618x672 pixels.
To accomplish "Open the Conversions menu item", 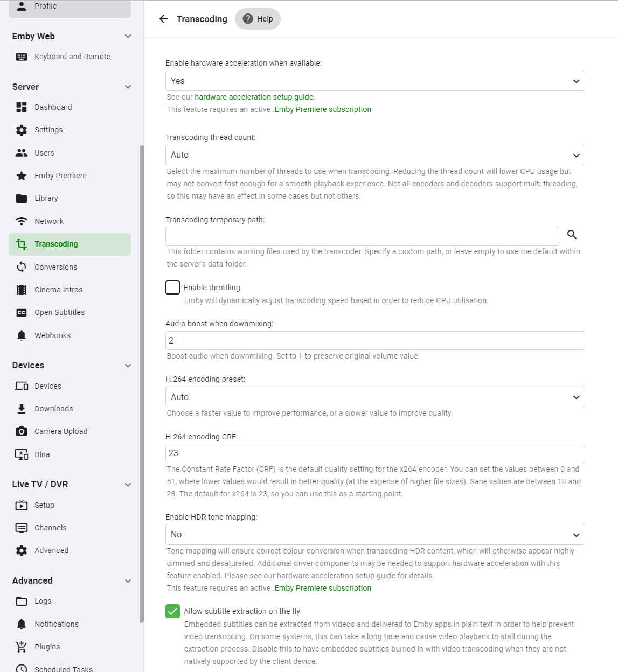I will 55,267.
